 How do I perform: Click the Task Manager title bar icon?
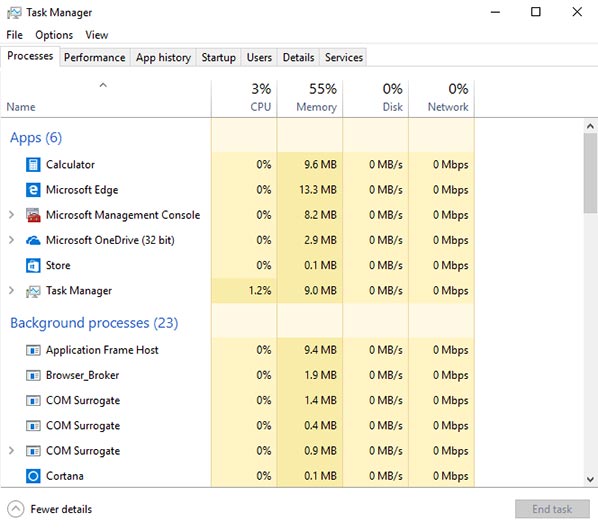point(14,13)
